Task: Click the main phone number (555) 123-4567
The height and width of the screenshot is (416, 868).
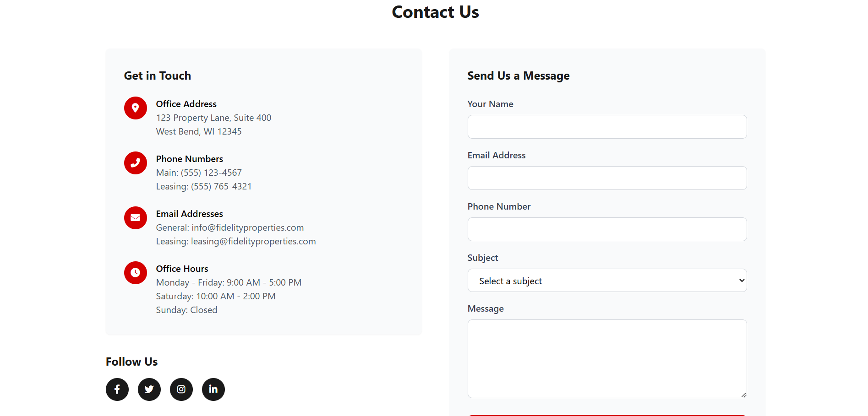Action: (211, 173)
